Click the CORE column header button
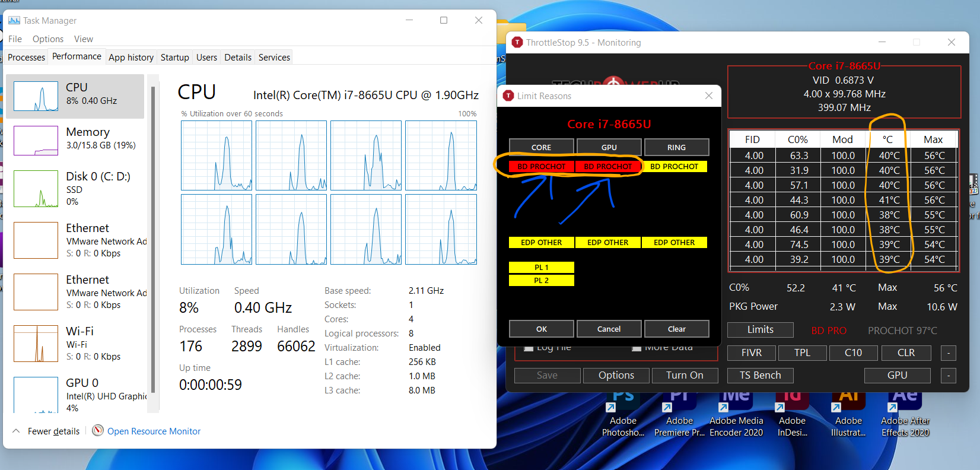Image resolution: width=980 pixels, height=470 pixels. pyautogui.click(x=542, y=147)
